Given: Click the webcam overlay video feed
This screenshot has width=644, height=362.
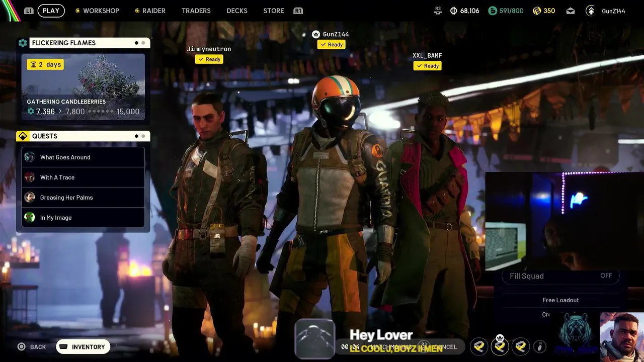Looking at the screenshot, I should (x=565, y=221).
